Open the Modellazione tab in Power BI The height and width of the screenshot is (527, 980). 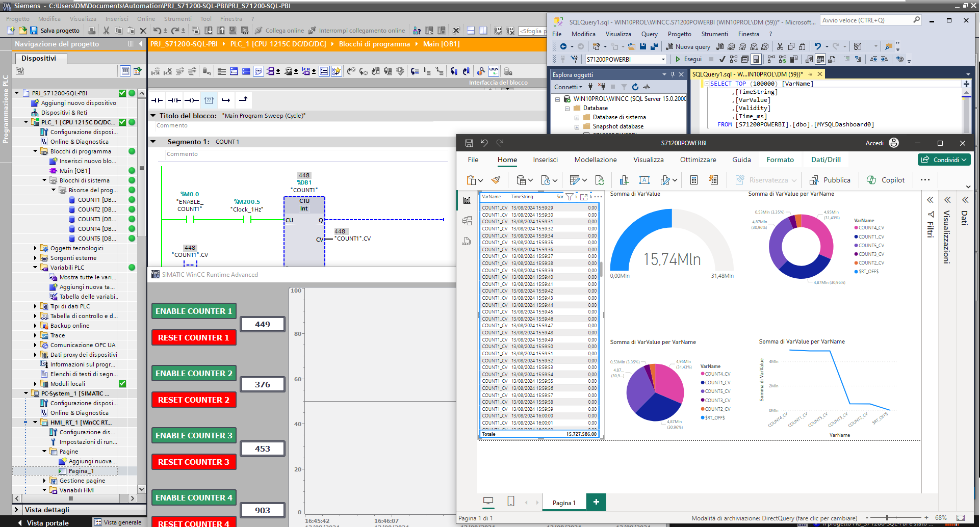[596, 160]
